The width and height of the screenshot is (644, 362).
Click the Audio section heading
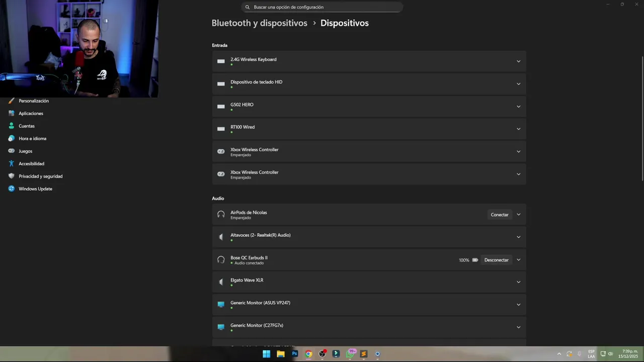(x=218, y=199)
